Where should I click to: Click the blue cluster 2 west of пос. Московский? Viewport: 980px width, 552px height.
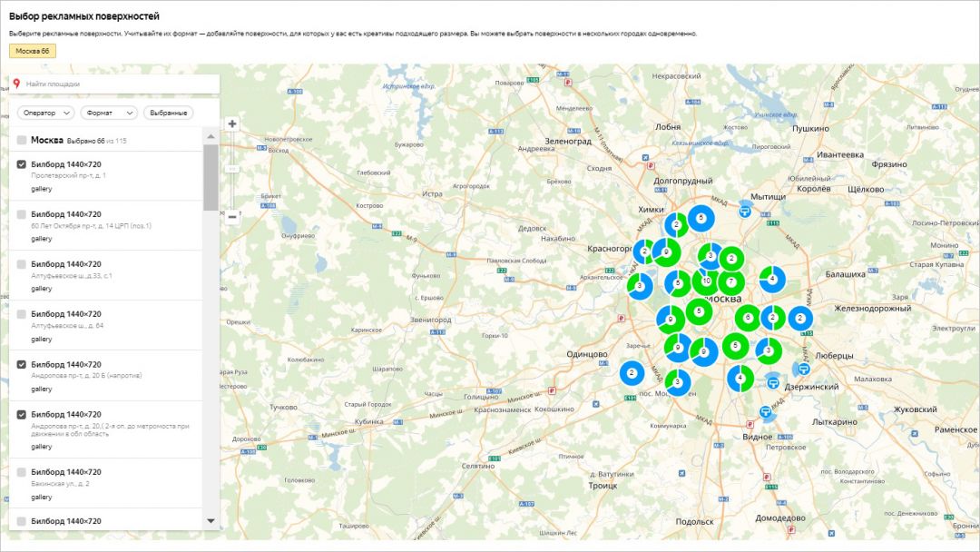(x=632, y=372)
